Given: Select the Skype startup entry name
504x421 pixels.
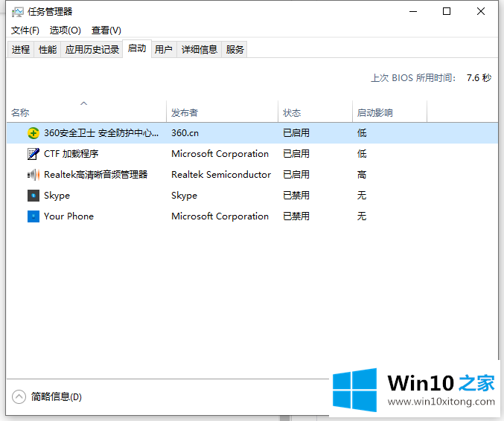Looking at the screenshot, I should (x=57, y=196).
